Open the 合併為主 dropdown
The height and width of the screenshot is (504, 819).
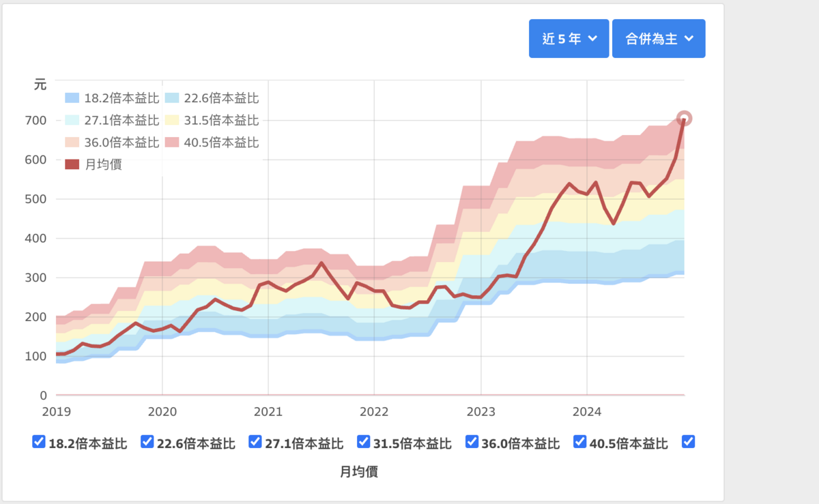click(659, 39)
